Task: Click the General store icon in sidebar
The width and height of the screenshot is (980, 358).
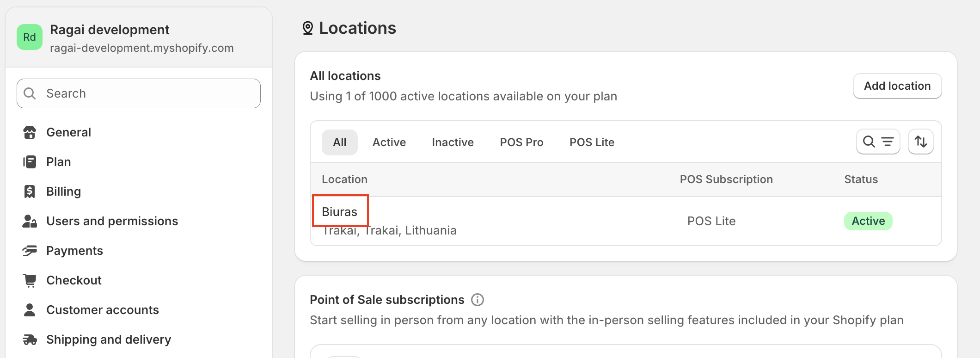Action: [x=30, y=132]
